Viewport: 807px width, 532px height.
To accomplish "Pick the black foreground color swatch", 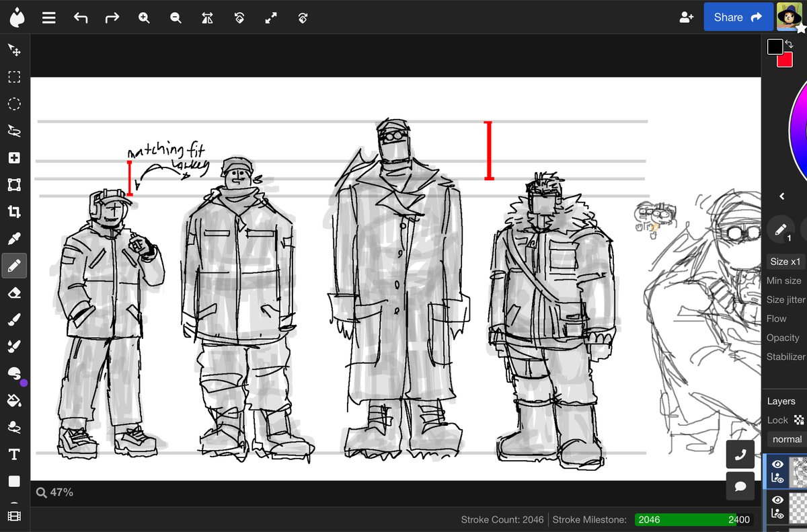I will 775,46.
